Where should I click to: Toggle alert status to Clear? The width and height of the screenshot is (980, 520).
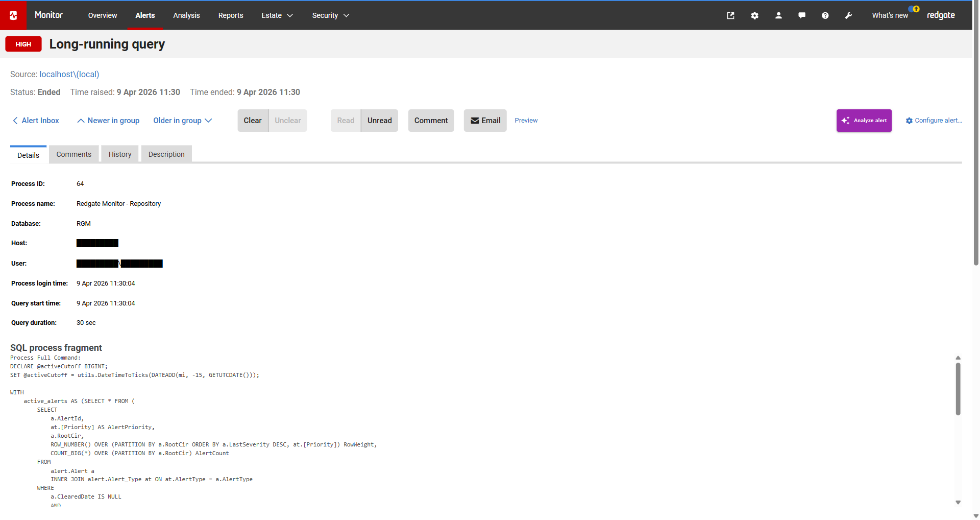[x=253, y=121]
